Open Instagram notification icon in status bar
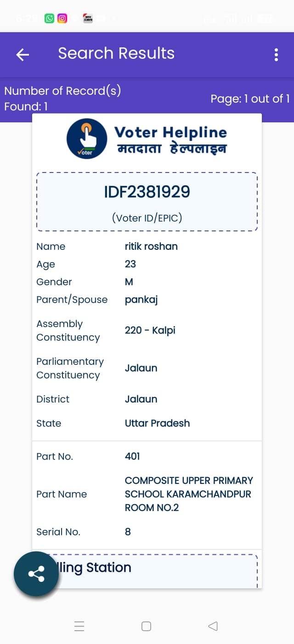Viewport: 294px width, 644px height. click(62, 18)
